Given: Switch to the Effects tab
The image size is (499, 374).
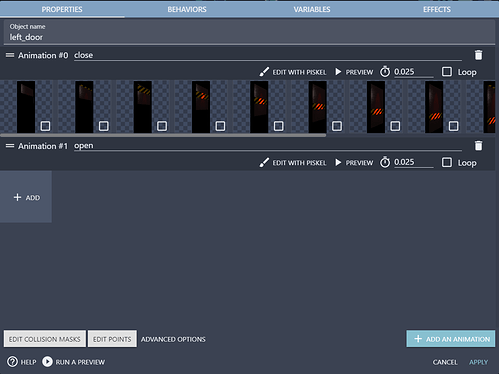Looking at the screenshot, I should (437, 9).
